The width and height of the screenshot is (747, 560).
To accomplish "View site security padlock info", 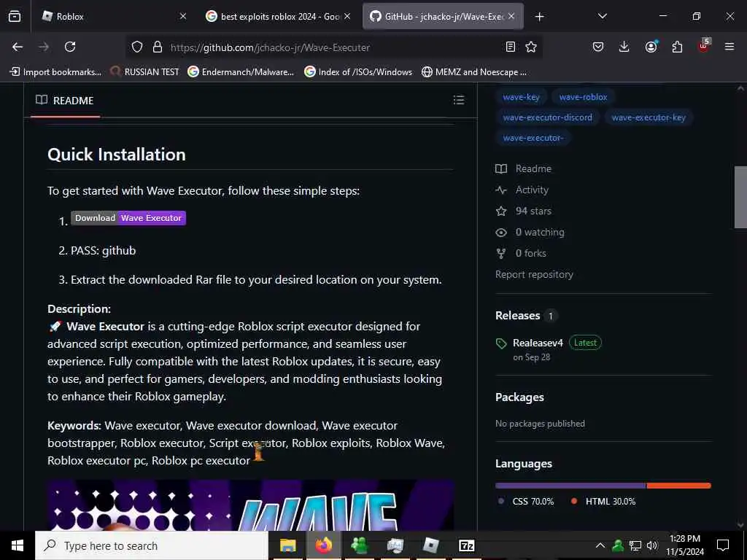I will click(x=158, y=47).
